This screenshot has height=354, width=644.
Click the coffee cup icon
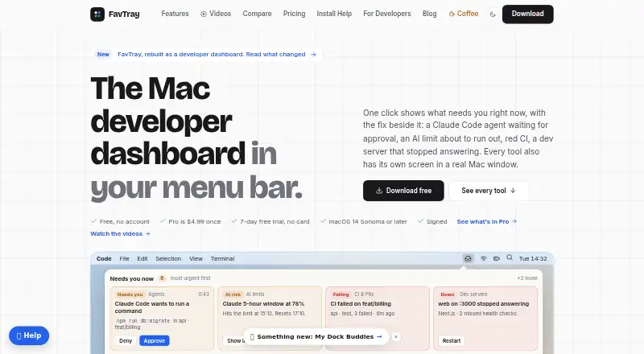click(x=452, y=14)
